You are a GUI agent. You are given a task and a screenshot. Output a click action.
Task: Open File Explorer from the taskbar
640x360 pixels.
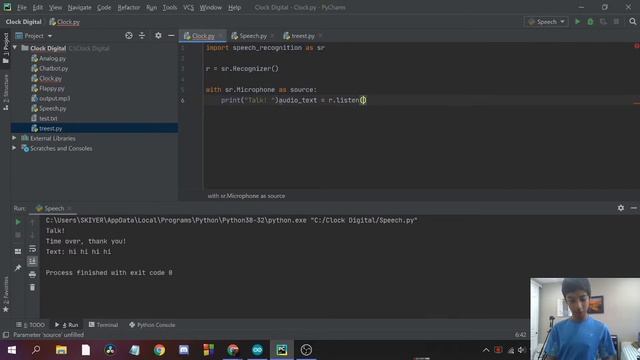click(x=61, y=350)
